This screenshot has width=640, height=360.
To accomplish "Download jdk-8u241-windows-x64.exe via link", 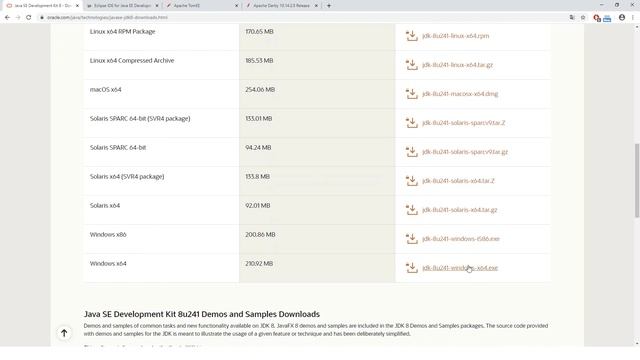I will (x=460, y=268).
